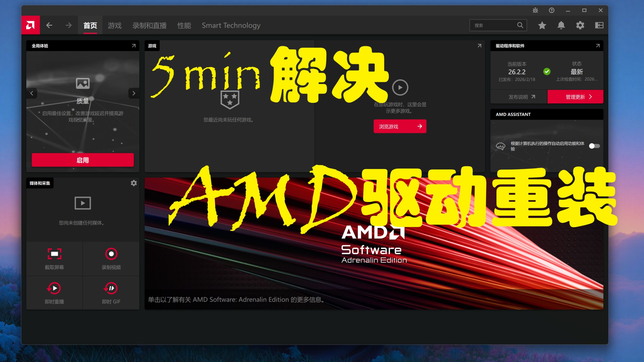Open the Smart Technology tab
The width and height of the screenshot is (644, 362).
(x=231, y=25)
